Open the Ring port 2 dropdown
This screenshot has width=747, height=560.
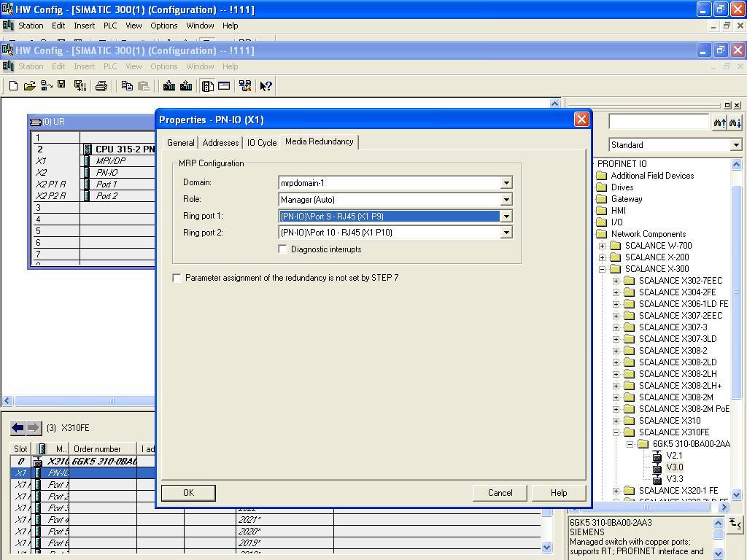(506, 233)
